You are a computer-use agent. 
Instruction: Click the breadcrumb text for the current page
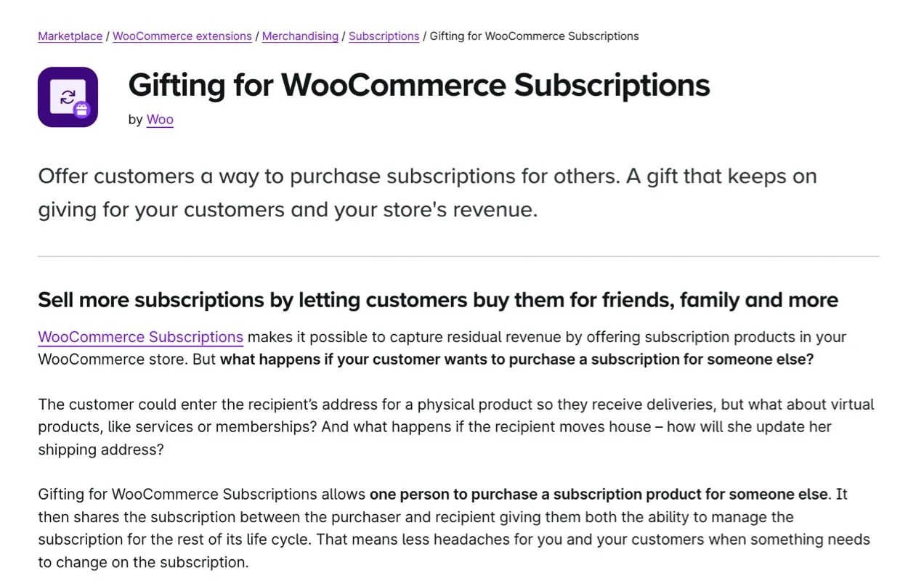coord(534,36)
